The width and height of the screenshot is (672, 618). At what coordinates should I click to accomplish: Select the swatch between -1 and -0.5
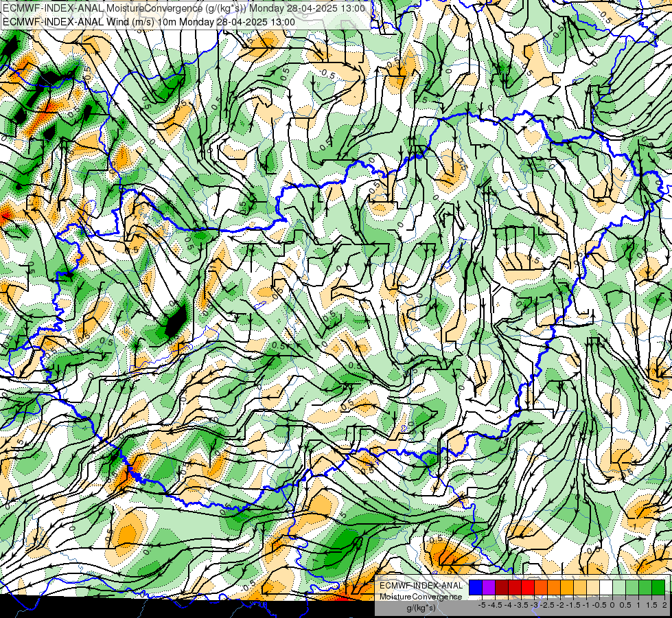[592, 588]
